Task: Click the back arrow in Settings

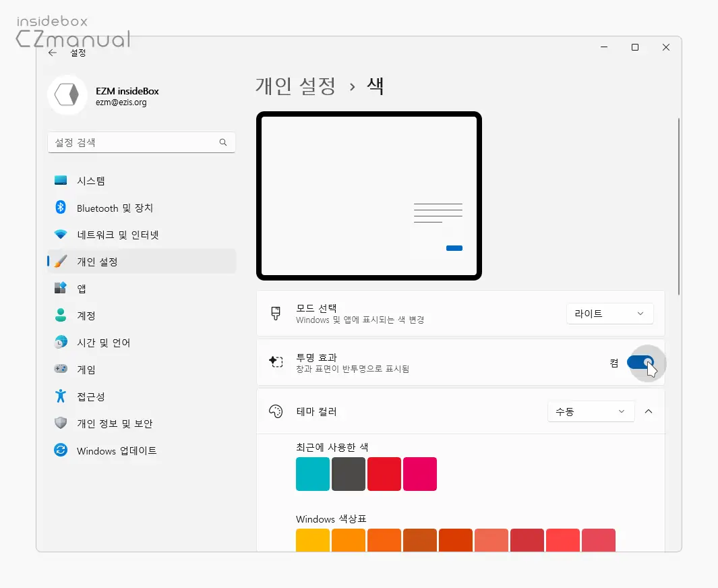Action: [x=53, y=51]
